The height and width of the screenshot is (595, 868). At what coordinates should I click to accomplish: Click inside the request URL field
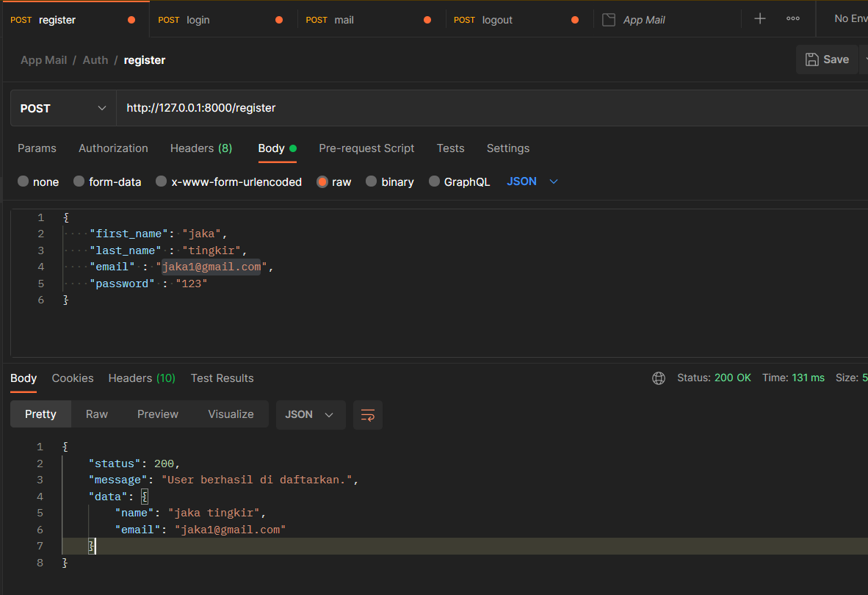point(294,107)
